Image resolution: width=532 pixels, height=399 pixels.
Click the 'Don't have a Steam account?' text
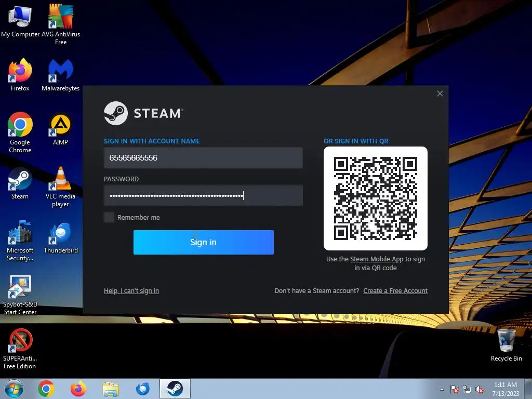317,291
